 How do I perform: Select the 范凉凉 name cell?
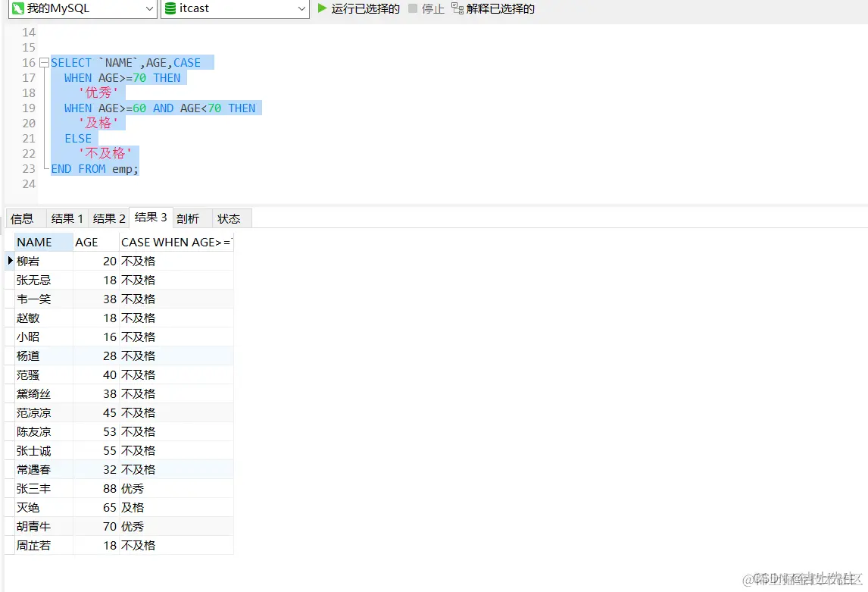[44, 412]
